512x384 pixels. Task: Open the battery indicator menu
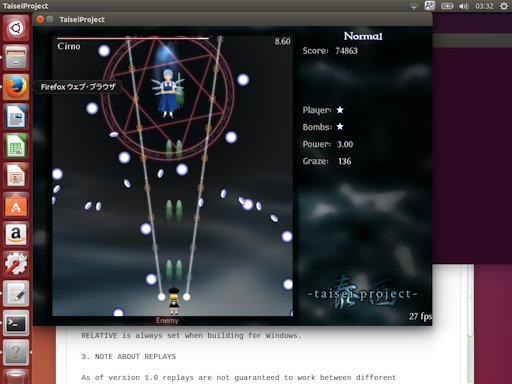[x=447, y=6]
